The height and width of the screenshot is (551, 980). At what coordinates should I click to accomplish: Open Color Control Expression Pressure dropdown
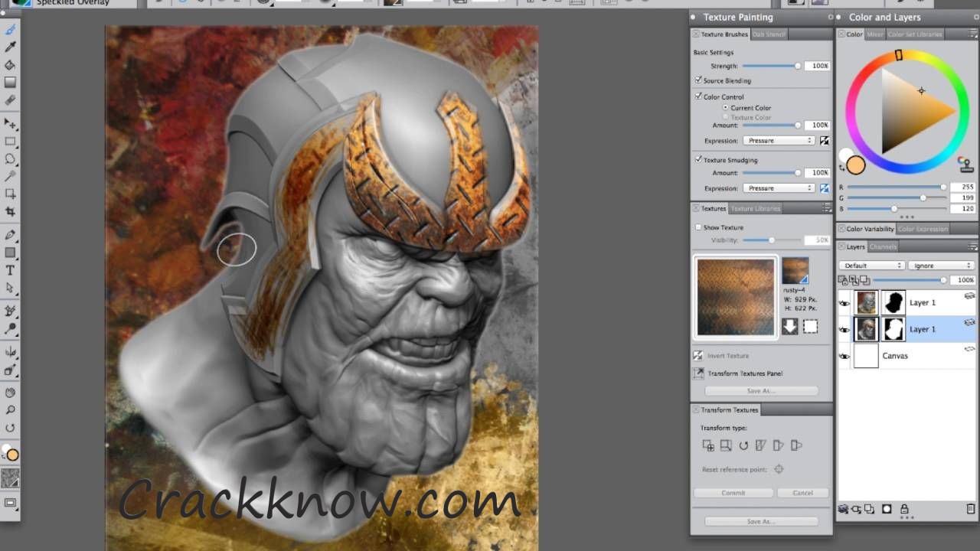point(779,141)
